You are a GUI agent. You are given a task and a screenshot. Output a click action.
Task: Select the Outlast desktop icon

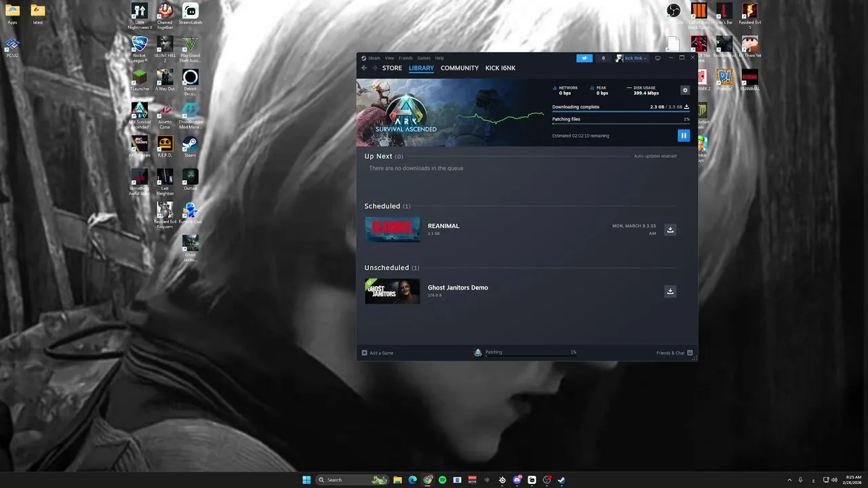pyautogui.click(x=191, y=180)
